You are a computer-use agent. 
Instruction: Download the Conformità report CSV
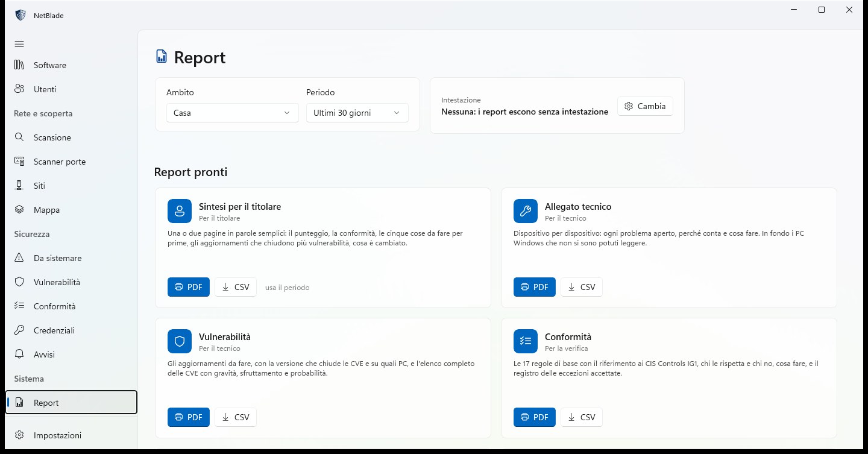coord(582,417)
